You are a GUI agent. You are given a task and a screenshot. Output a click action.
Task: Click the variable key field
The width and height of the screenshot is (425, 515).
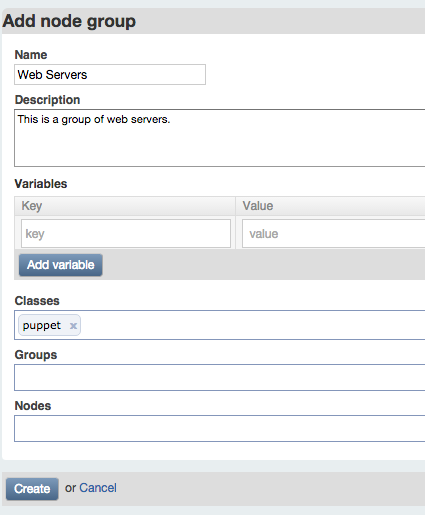[126, 233]
